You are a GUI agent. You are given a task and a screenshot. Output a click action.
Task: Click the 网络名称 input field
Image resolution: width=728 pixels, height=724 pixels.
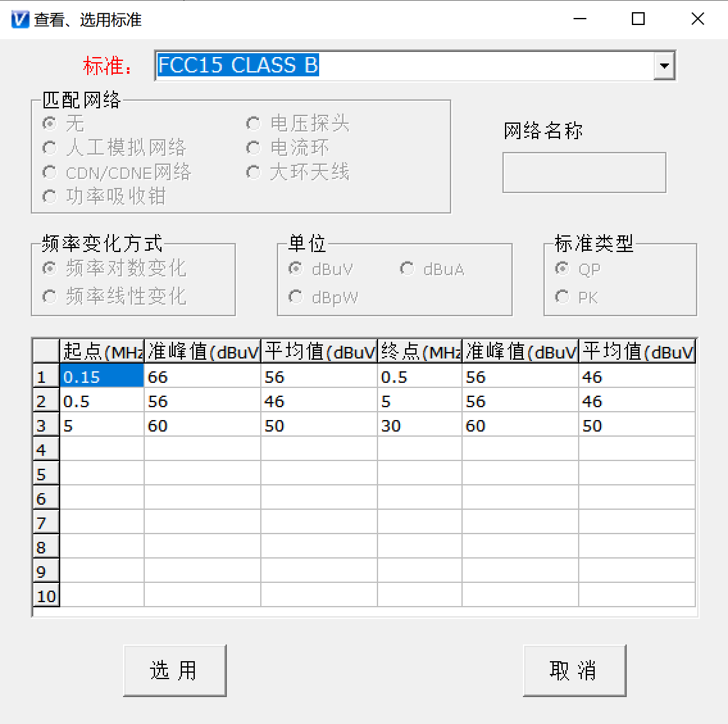[584, 173]
